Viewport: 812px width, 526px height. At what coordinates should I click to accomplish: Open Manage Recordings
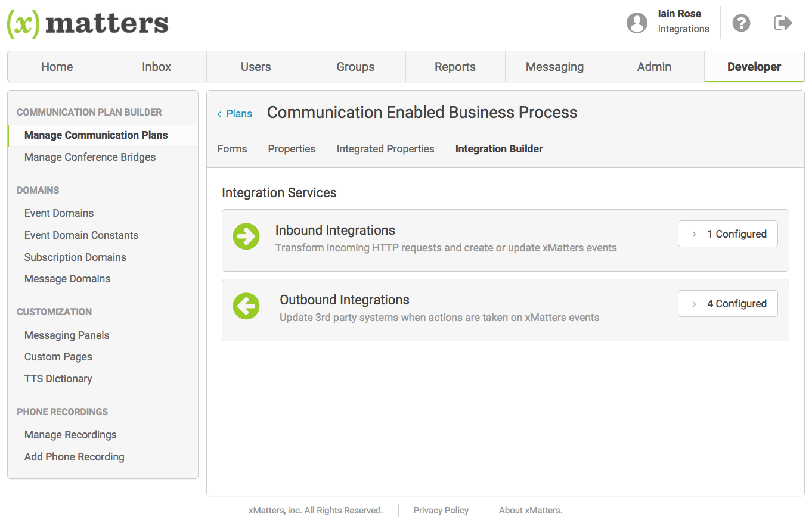tap(70, 435)
